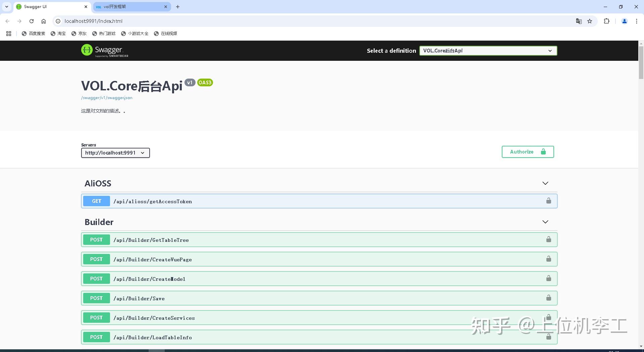Expand the POST /api/Builder/CreateModel operation
644x352 pixels.
[150, 278]
